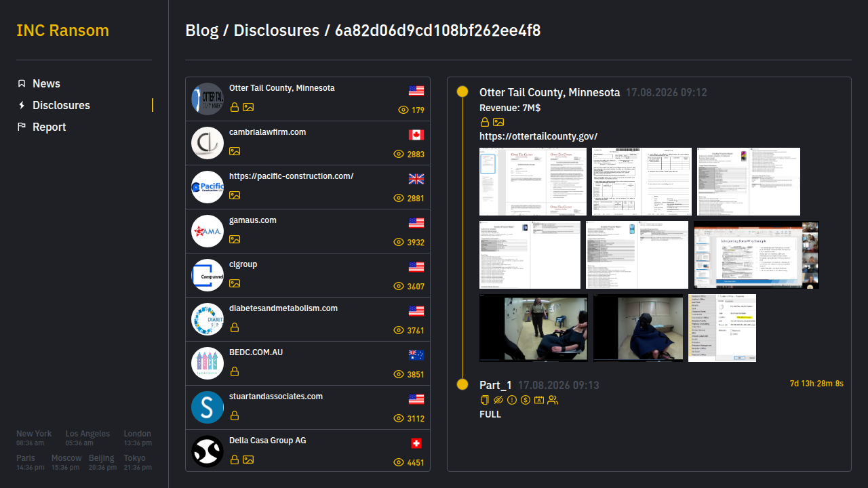Open the camera thumbnail showing standing person
The width and height of the screenshot is (868, 488).
coord(534,328)
